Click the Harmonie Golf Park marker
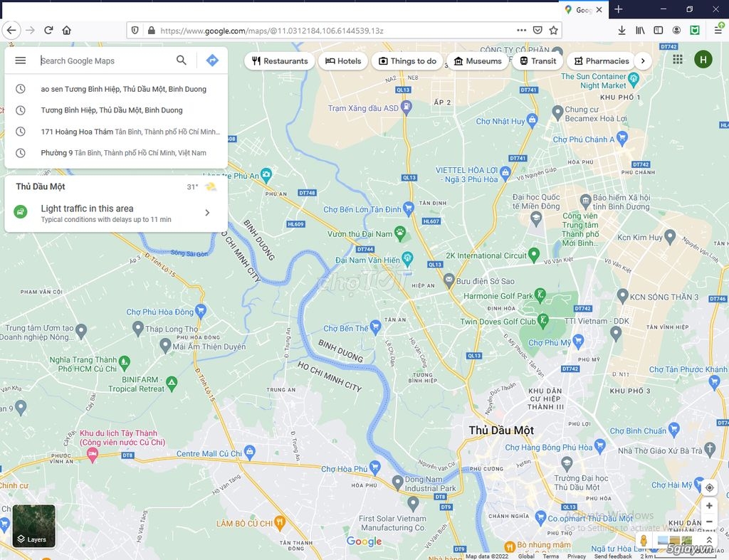This screenshot has height=560, width=729. click(540, 294)
